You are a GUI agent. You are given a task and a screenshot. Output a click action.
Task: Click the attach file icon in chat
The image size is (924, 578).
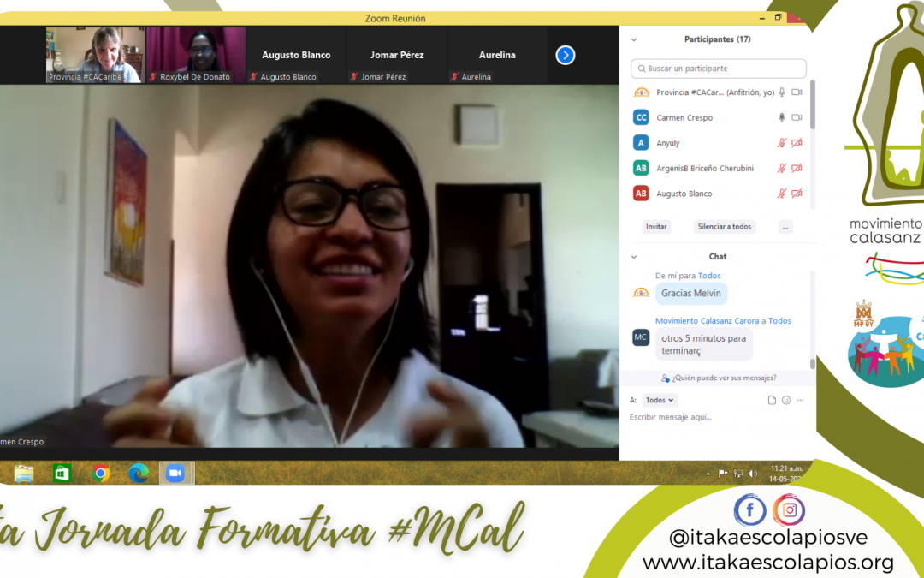[x=772, y=400]
